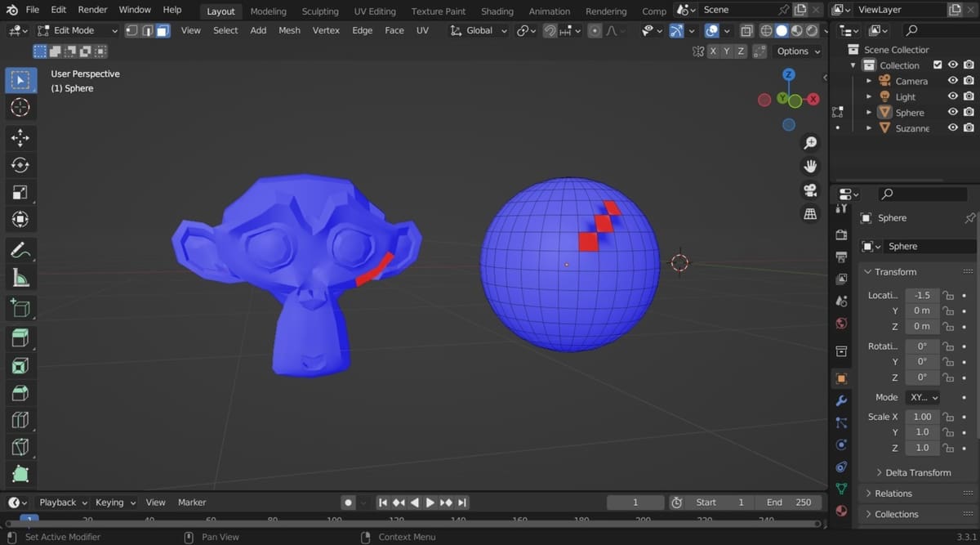Click the pan view hand icon

[810, 167]
